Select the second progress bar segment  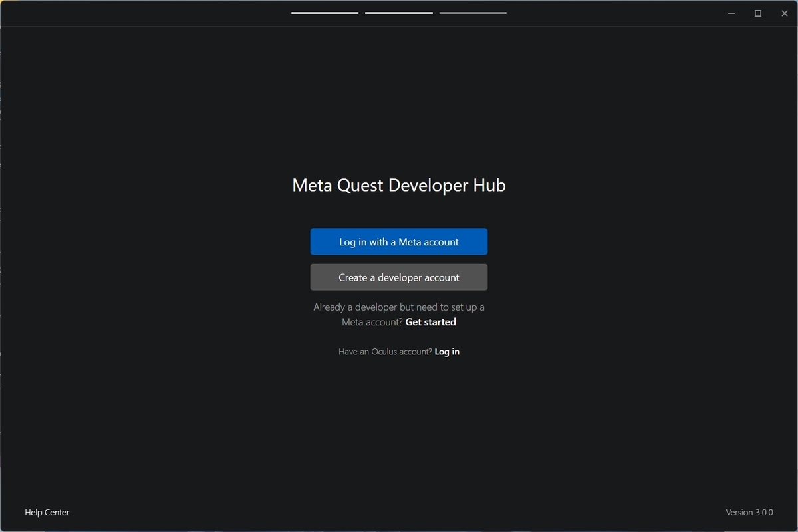click(398, 13)
